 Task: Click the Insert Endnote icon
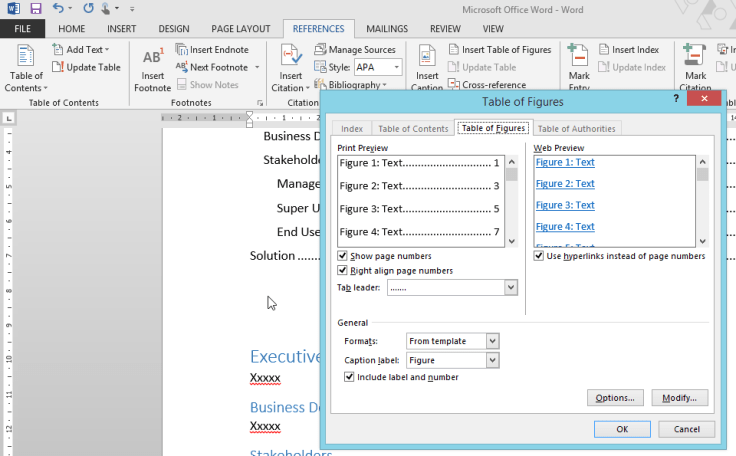point(181,49)
